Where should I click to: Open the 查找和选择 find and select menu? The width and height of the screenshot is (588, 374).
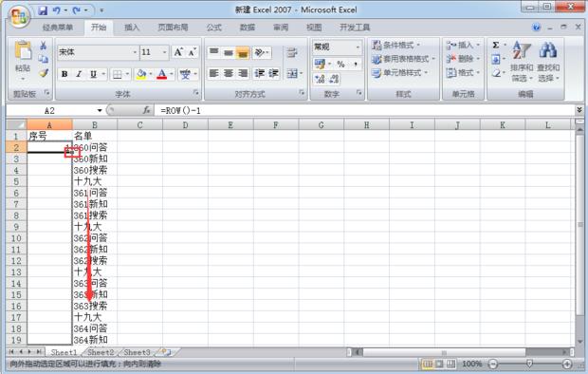tap(548, 62)
